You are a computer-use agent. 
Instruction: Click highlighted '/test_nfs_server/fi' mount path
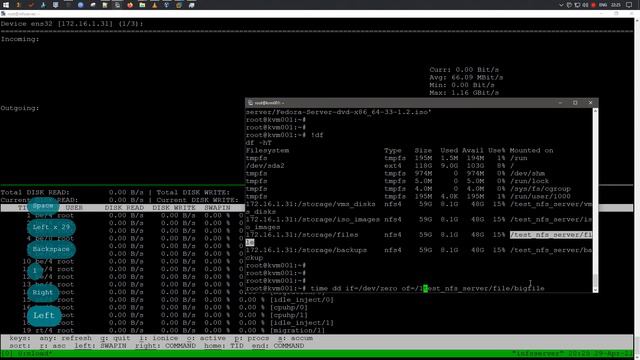tap(551, 235)
